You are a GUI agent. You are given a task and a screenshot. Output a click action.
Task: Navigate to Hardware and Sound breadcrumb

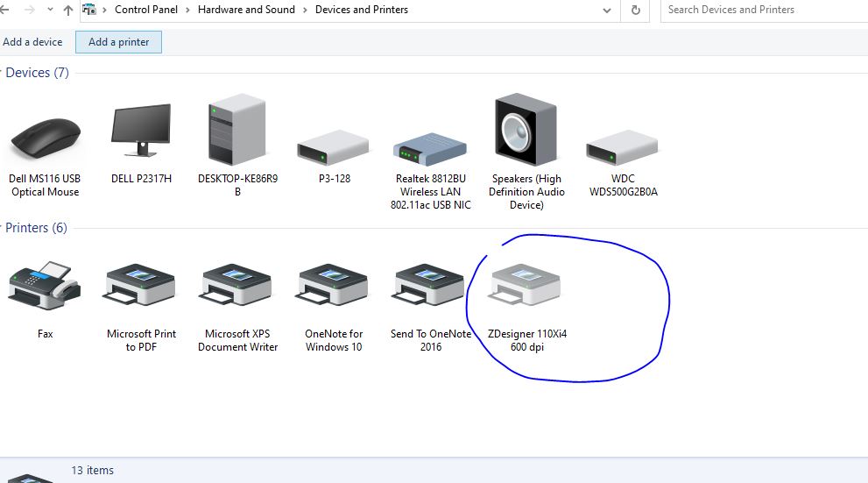(246, 10)
